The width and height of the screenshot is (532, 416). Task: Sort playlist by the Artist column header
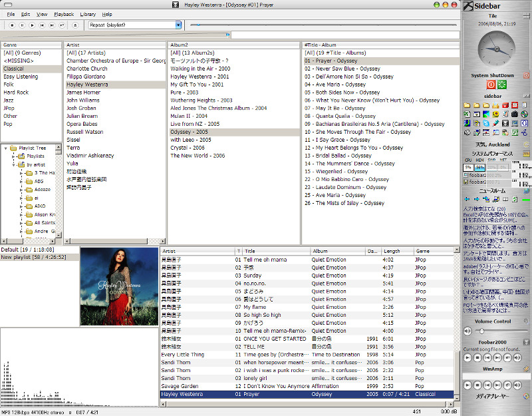[x=198, y=252]
